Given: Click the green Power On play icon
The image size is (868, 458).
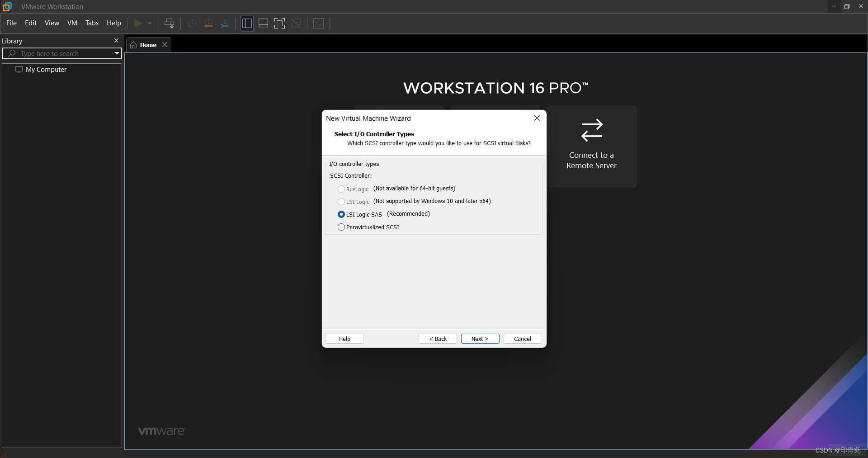Looking at the screenshot, I should click(138, 23).
